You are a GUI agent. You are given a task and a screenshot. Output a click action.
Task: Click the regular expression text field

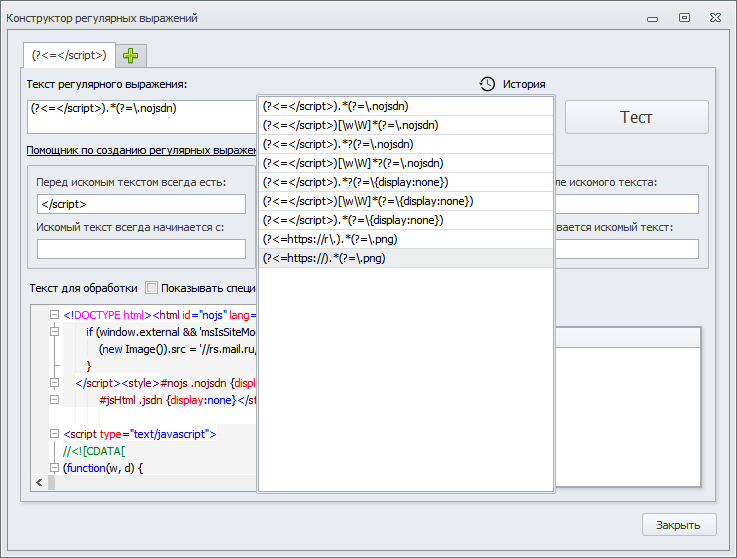click(141, 115)
